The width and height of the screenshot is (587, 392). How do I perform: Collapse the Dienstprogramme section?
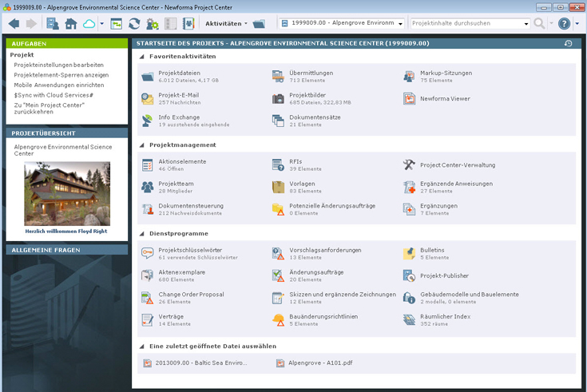tap(142, 234)
